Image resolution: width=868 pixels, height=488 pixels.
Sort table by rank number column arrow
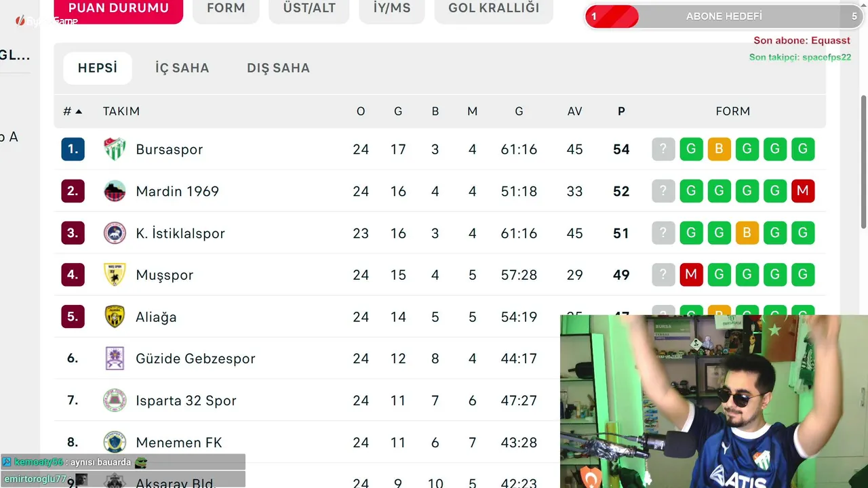point(73,111)
